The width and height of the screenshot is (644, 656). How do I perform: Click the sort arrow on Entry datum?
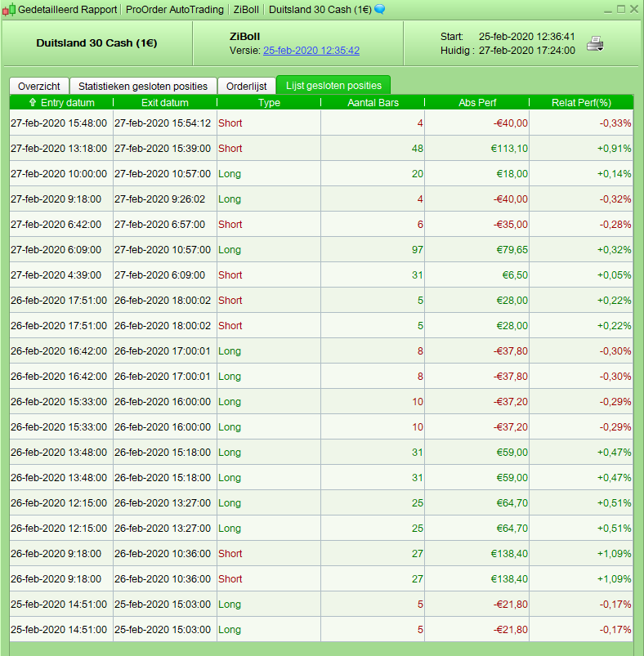[x=33, y=102]
